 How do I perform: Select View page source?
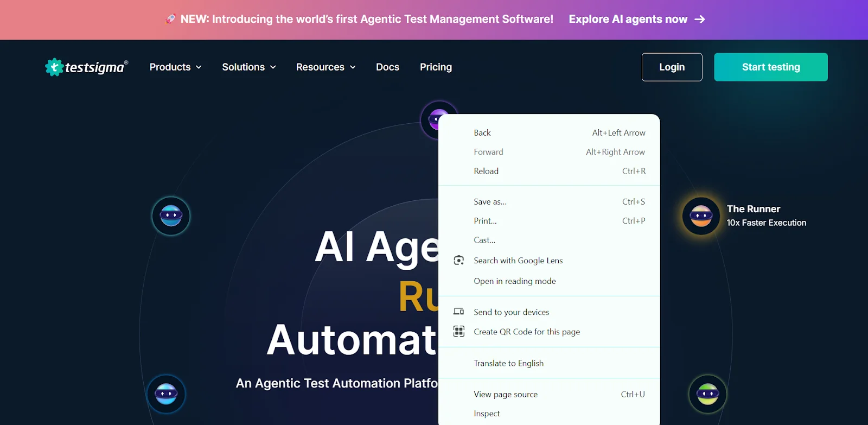pos(549,394)
